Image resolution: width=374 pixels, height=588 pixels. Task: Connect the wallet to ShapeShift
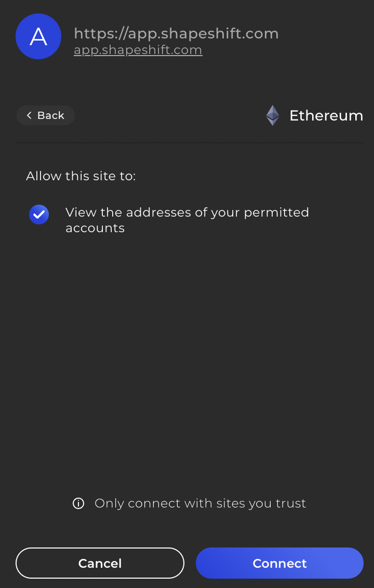(x=280, y=563)
